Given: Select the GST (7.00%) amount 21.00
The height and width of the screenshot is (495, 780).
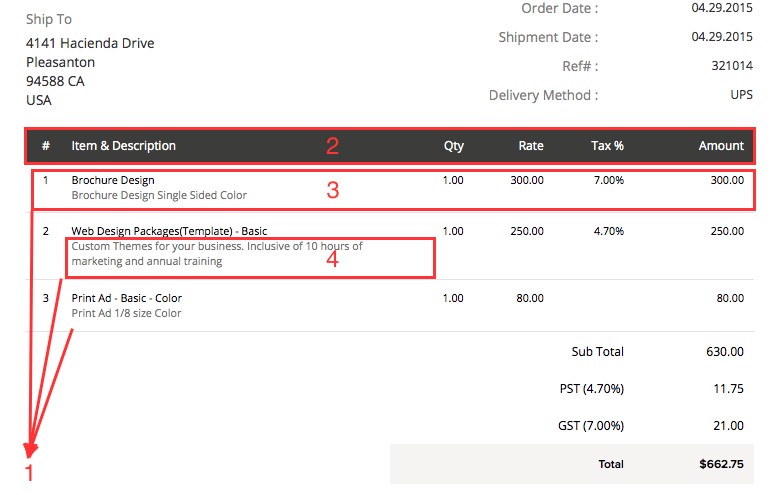Looking at the screenshot, I should 728,426.
